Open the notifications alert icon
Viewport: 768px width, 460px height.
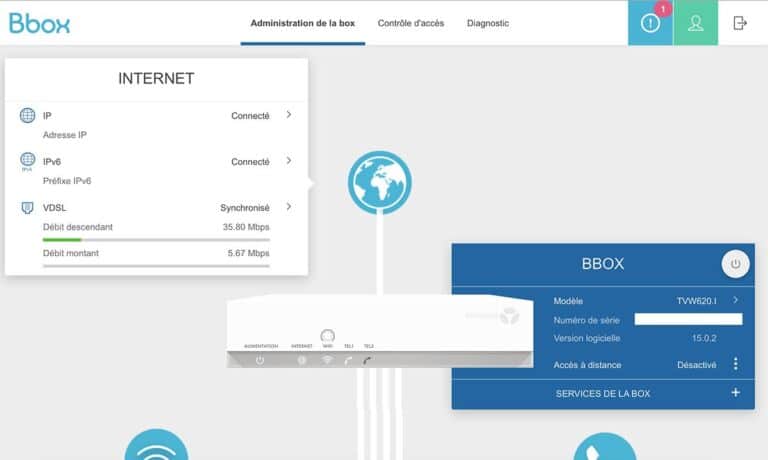click(650, 23)
